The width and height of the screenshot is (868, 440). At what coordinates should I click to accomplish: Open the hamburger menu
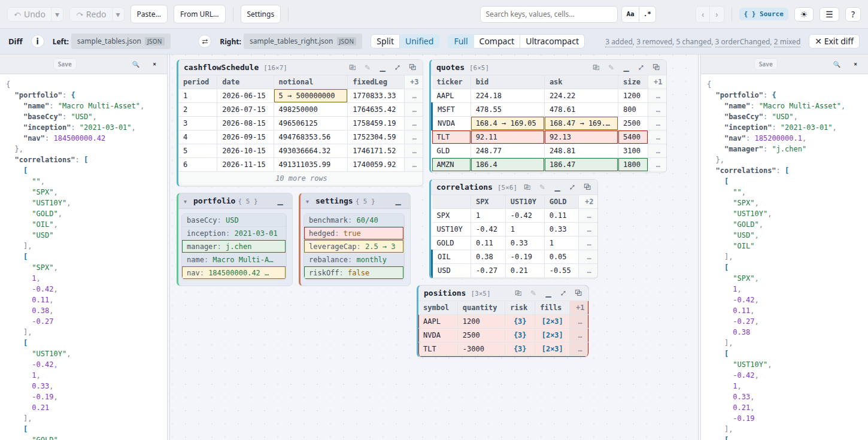(x=828, y=14)
